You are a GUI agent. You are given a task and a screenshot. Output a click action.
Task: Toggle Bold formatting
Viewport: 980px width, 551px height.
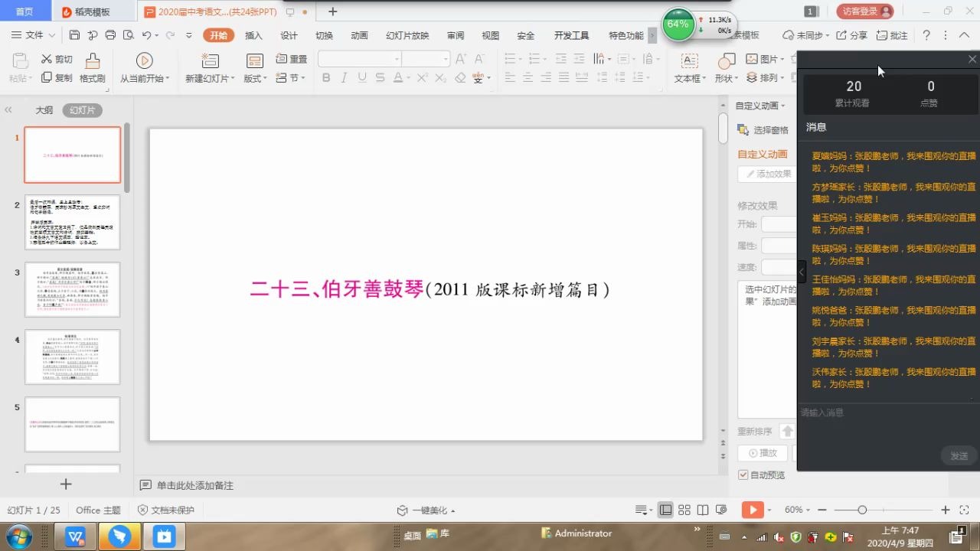pos(326,77)
